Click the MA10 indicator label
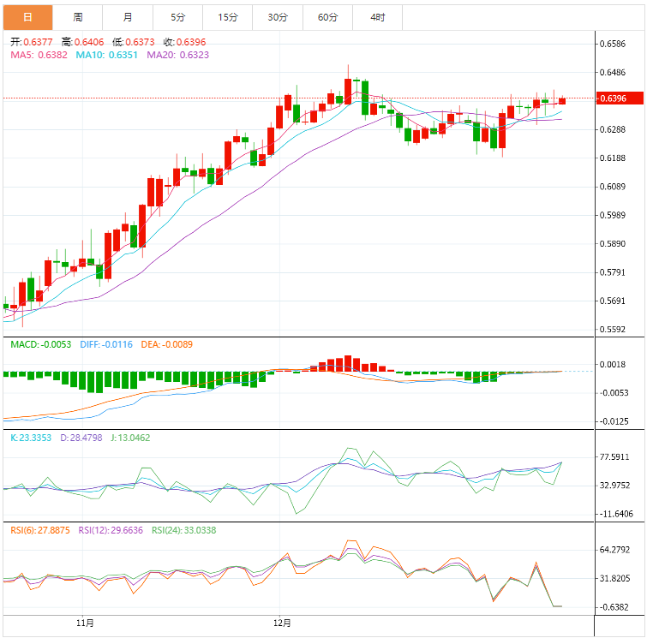Screen dimensions: 647x644 [x=106, y=55]
